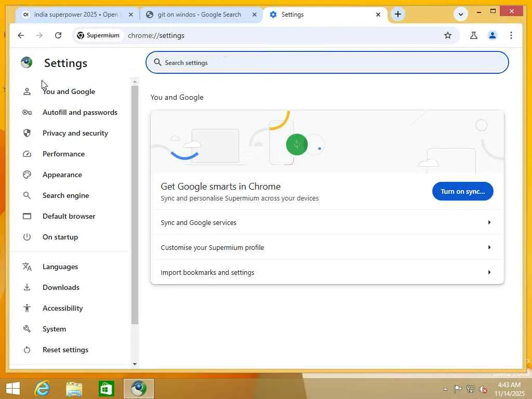Image resolution: width=532 pixels, height=399 pixels.
Task: Click the muted volume tray icon
Action: tap(483, 389)
